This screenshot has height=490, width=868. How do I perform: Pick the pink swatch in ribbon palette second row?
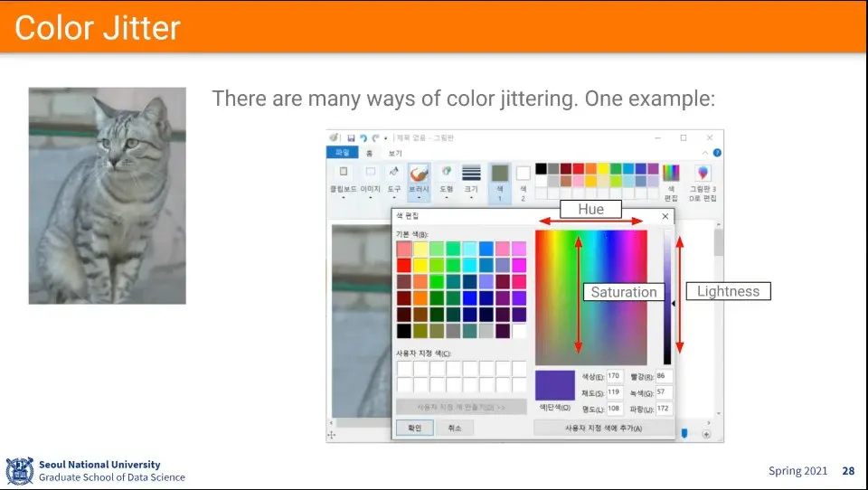(x=579, y=181)
